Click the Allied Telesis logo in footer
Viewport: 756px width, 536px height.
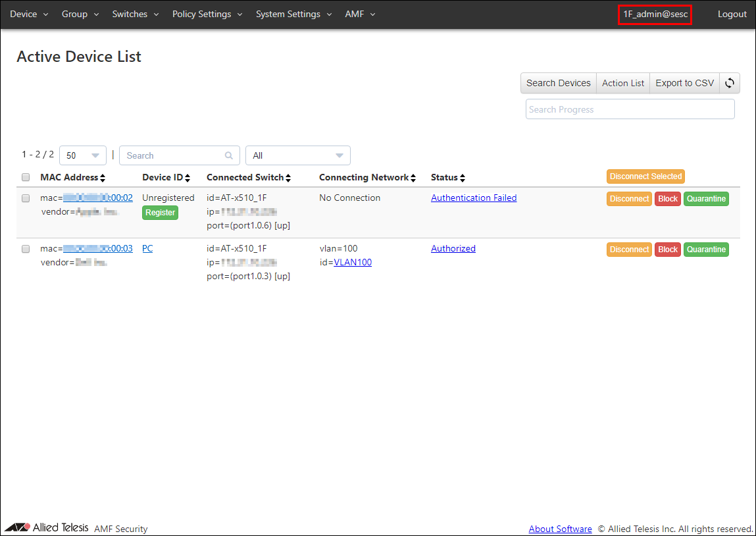coord(46,528)
